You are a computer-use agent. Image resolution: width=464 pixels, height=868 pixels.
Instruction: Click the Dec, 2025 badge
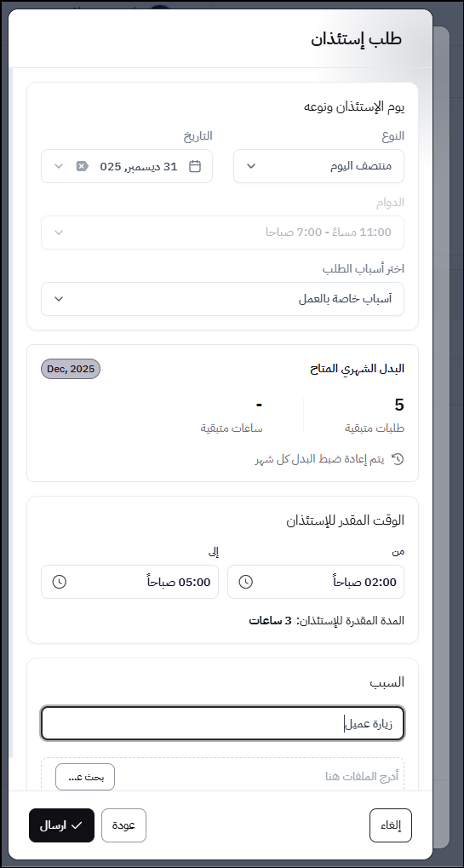(71, 369)
